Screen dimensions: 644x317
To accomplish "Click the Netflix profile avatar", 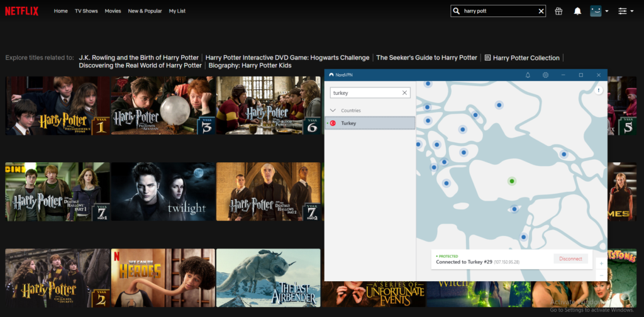I will coord(596,11).
